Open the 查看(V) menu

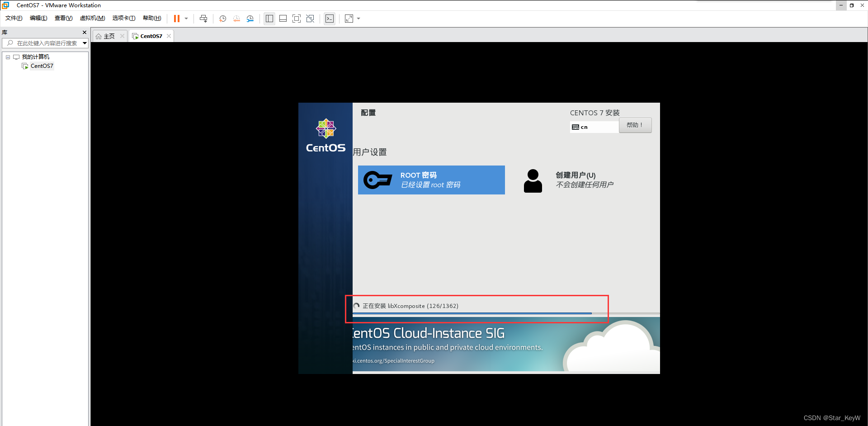pyautogui.click(x=63, y=18)
